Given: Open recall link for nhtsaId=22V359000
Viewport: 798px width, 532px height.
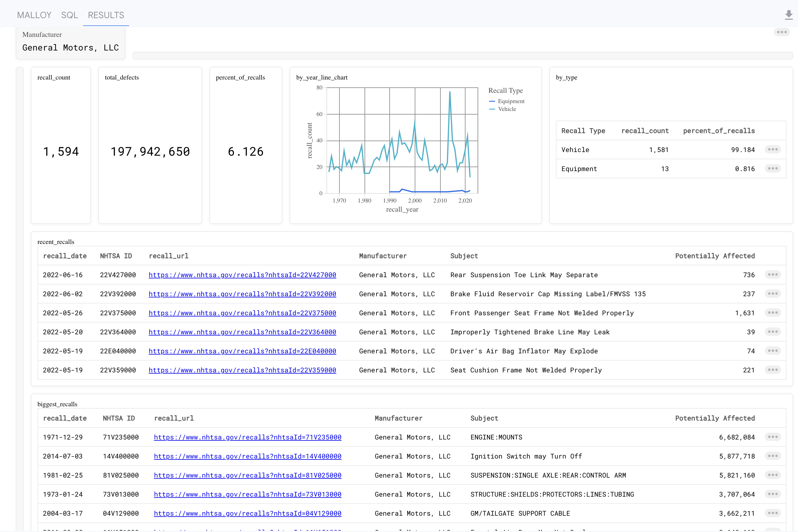Looking at the screenshot, I should click(x=242, y=370).
